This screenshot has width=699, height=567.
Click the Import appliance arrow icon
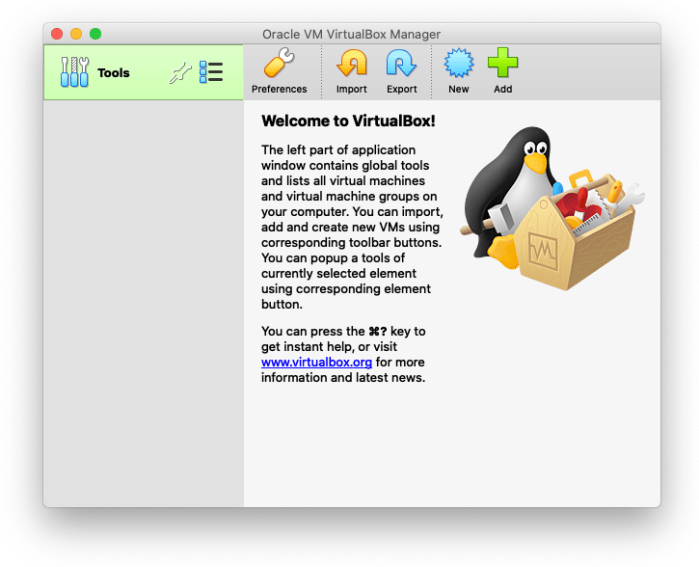tap(351, 64)
